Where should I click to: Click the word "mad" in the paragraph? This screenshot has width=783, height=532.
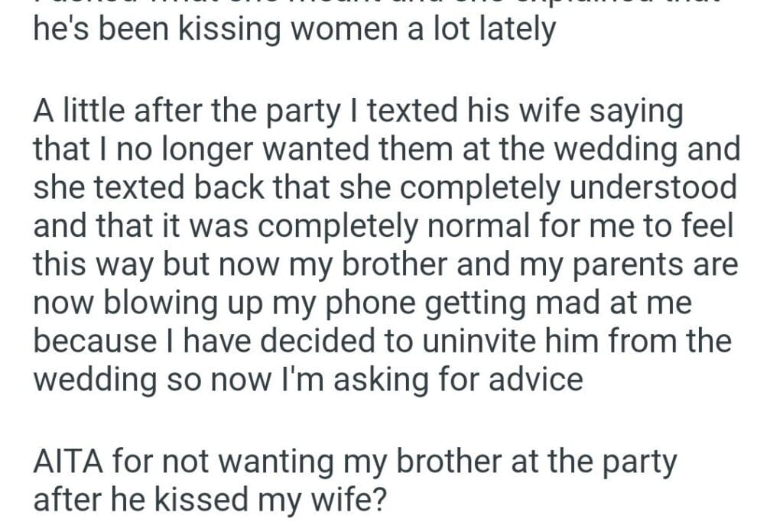[567, 303]
